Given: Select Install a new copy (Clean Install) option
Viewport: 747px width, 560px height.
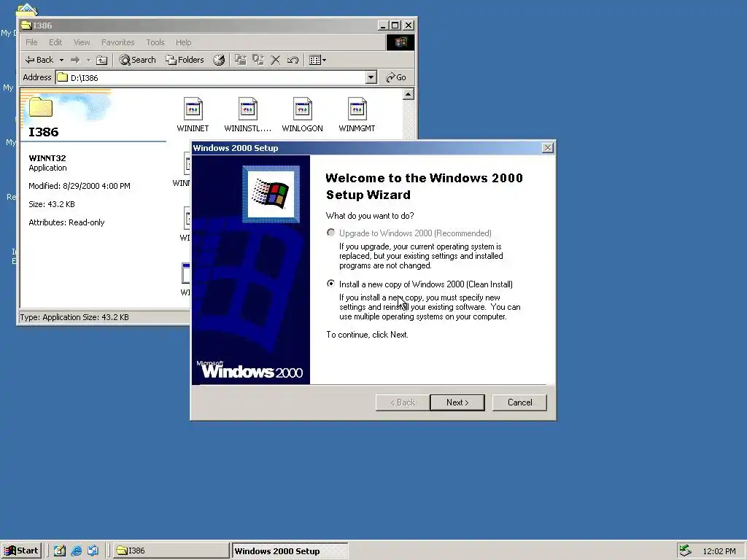Looking at the screenshot, I should (x=330, y=284).
